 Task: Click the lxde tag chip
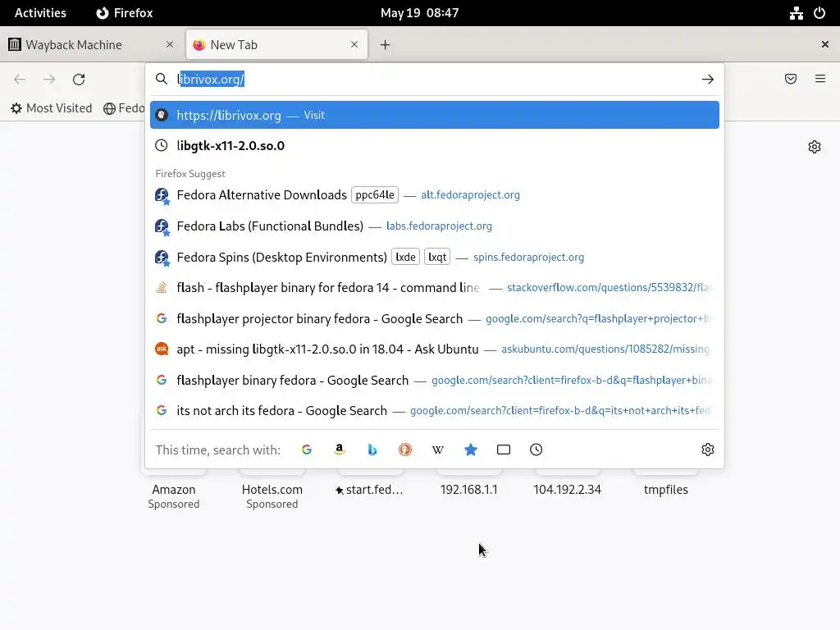pos(405,257)
